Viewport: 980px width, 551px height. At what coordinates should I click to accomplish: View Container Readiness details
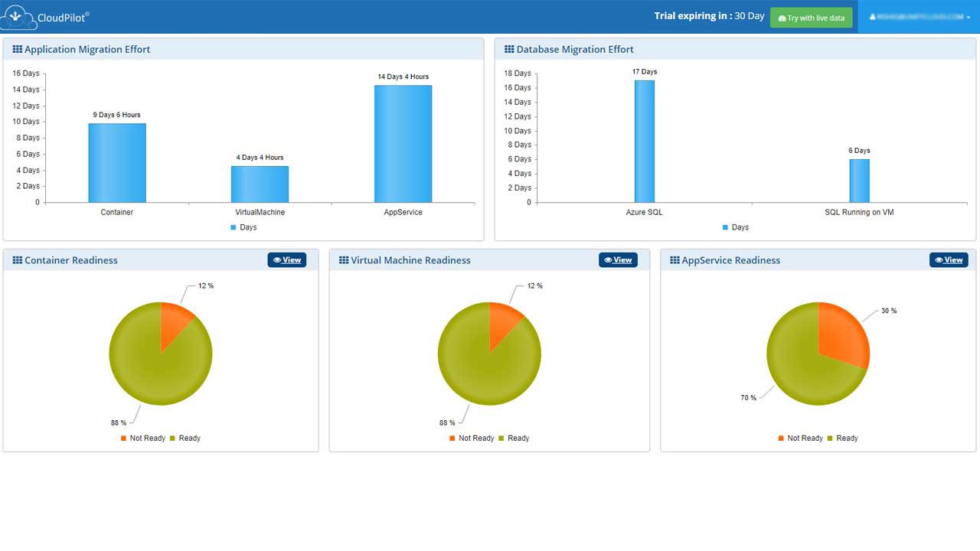(x=287, y=260)
